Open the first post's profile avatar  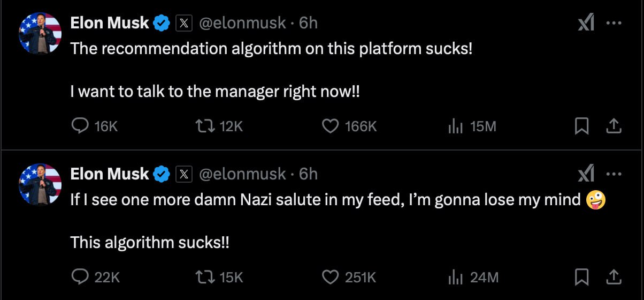[40, 33]
